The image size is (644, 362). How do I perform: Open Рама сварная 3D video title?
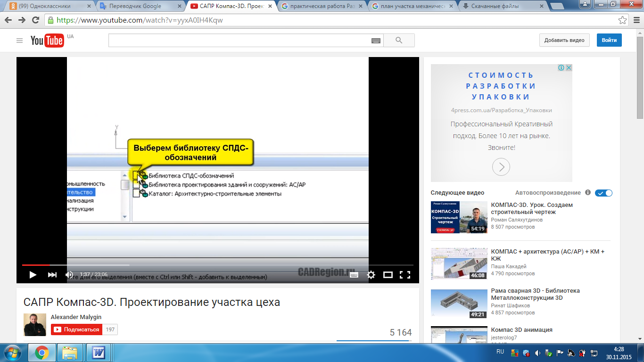pyautogui.click(x=536, y=294)
